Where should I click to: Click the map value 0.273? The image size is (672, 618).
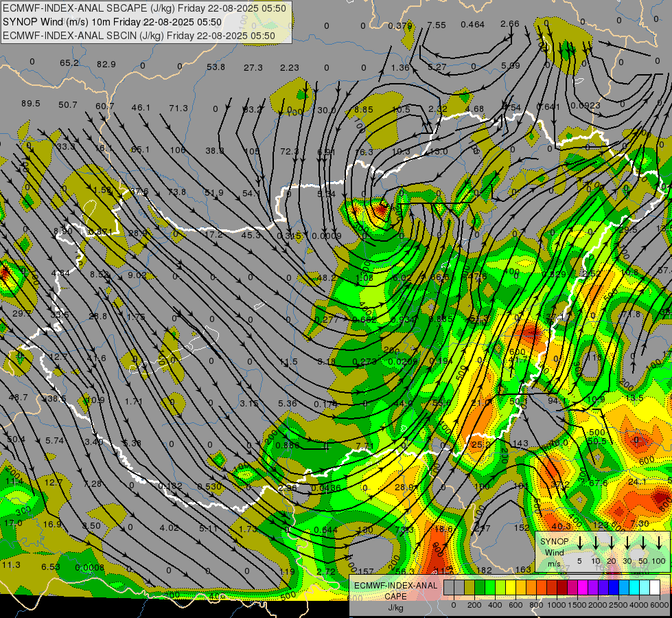[364, 362]
